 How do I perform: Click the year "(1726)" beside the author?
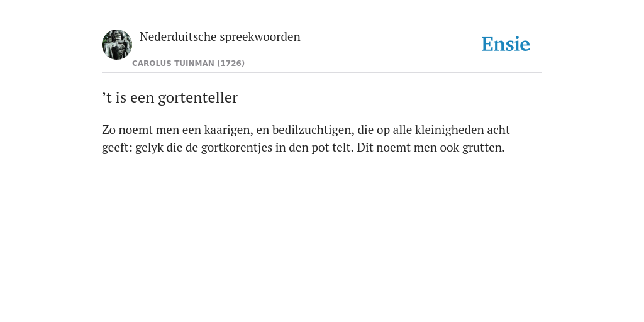[231, 64]
